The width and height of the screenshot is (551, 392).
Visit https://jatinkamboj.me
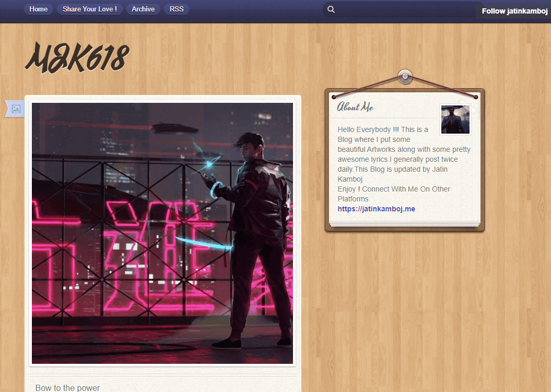click(x=376, y=208)
